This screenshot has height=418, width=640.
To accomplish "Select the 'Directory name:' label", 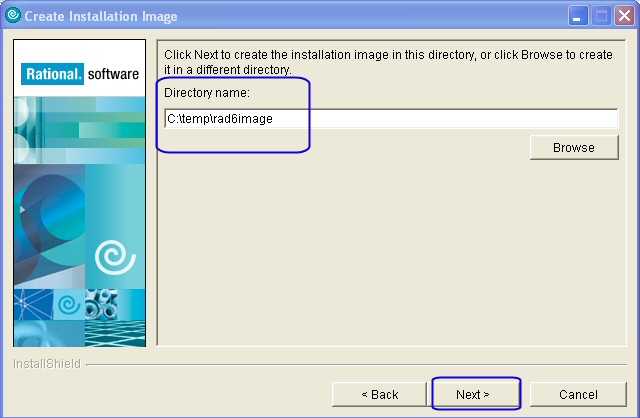I will click(x=207, y=93).
